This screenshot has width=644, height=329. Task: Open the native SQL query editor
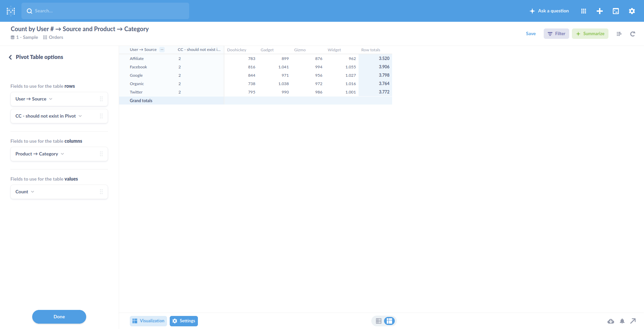(x=616, y=11)
